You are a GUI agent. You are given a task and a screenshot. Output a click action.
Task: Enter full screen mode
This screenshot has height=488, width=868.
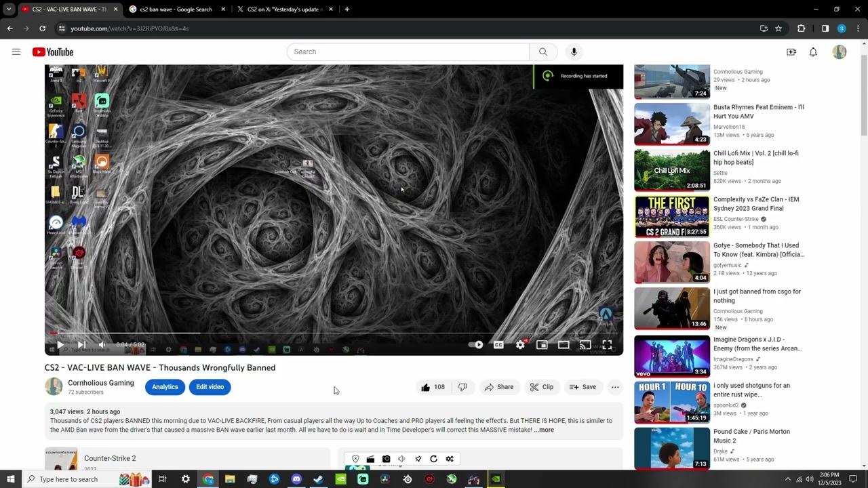[x=607, y=345]
